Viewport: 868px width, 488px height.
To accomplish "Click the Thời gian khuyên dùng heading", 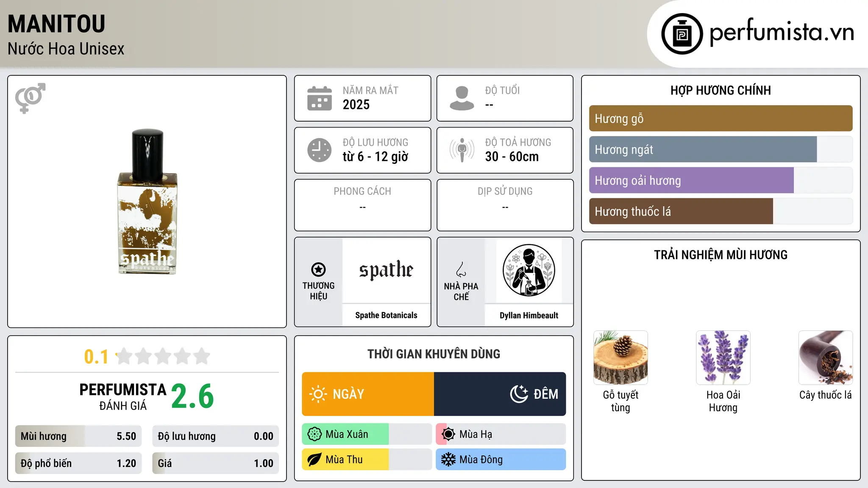I will [434, 354].
